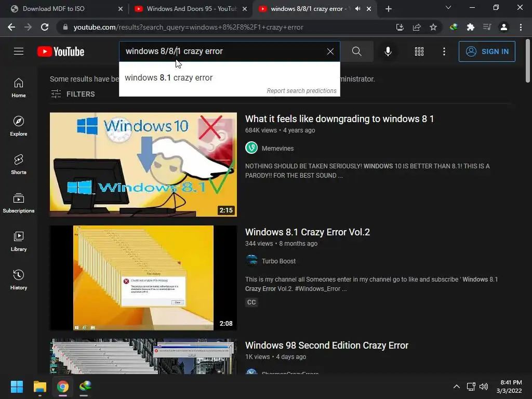Open the YouTube settings three-dot menu
The image size is (532, 399).
click(x=444, y=51)
